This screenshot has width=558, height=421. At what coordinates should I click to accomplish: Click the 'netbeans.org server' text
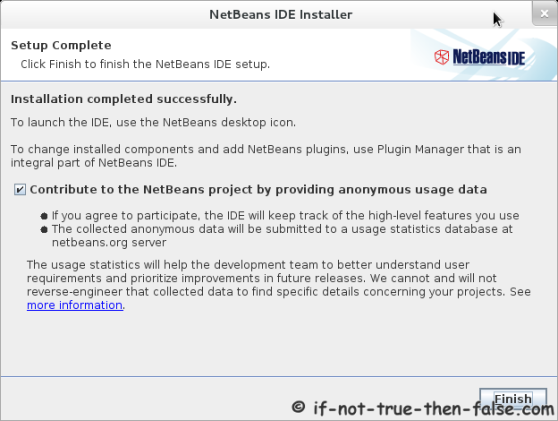(x=109, y=242)
